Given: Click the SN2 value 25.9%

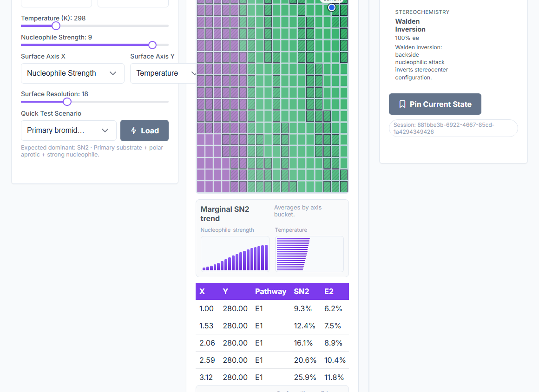Looking at the screenshot, I should (x=305, y=377).
